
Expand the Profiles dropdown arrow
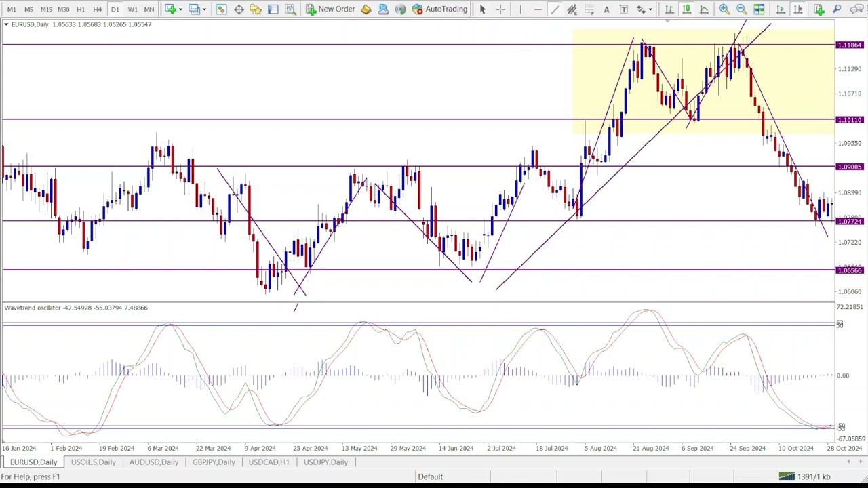(204, 9)
